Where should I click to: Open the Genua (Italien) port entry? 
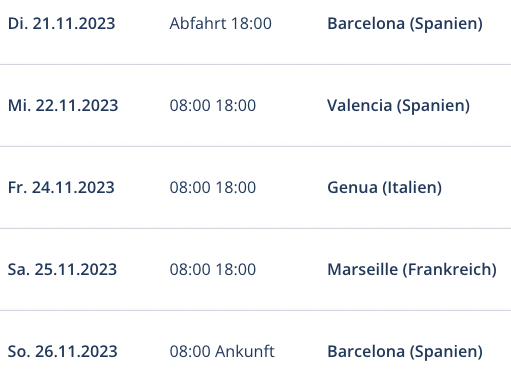coord(384,188)
